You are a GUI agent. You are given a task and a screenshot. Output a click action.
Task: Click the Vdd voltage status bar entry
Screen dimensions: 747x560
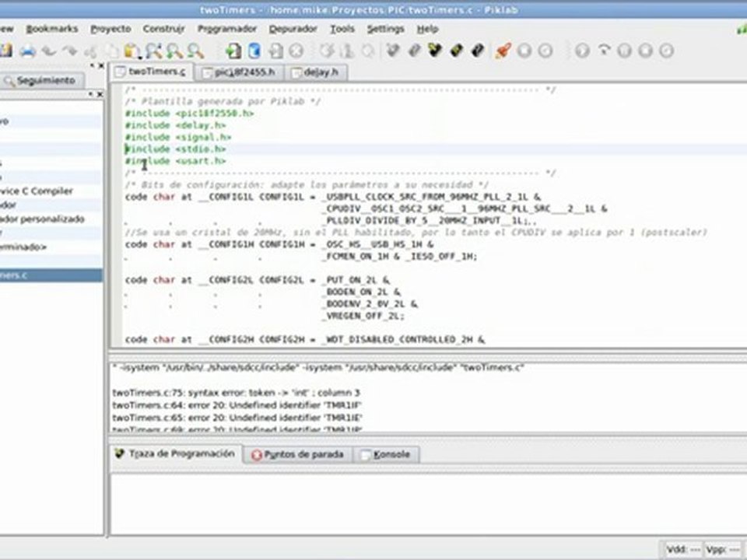click(x=682, y=550)
